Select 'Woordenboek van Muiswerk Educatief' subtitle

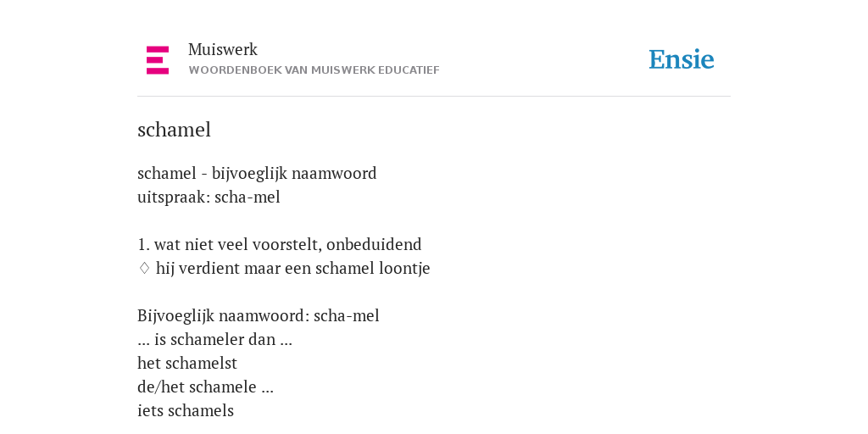314,70
